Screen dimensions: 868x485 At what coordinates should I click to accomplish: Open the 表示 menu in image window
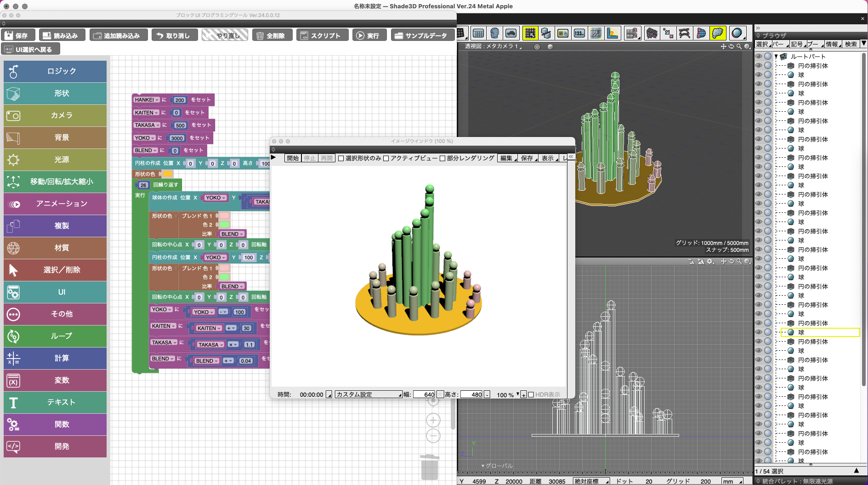(x=549, y=158)
